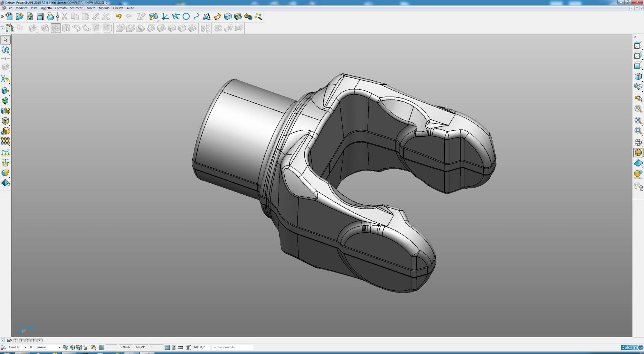
Task: Open the yellow block solid tool in left sidebar
Action: click(x=5, y=131)
